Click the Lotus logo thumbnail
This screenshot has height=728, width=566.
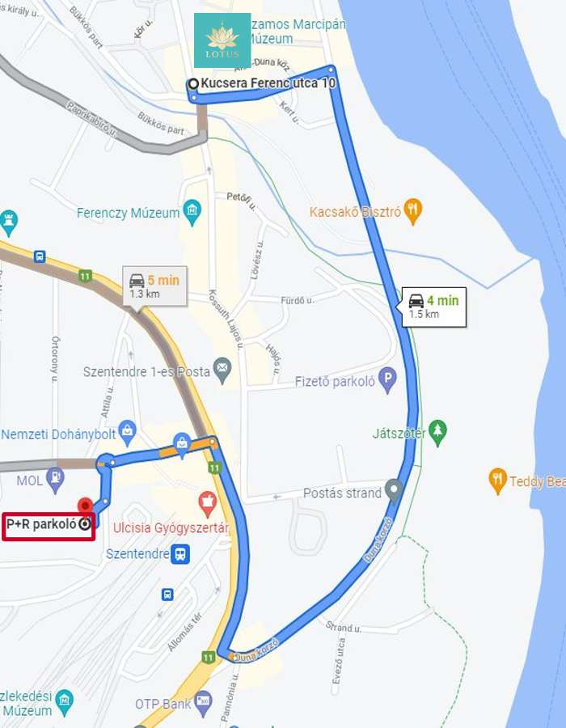pos(222,40)
